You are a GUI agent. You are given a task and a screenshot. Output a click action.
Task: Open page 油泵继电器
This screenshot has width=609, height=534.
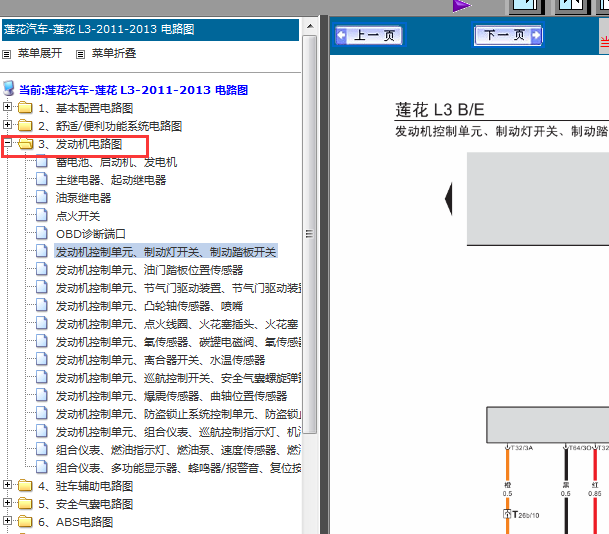(83, 198)
